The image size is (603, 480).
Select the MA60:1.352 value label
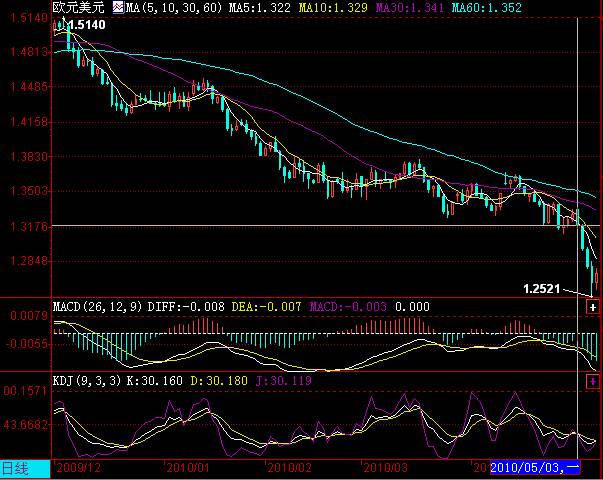[x=486, y=8]
